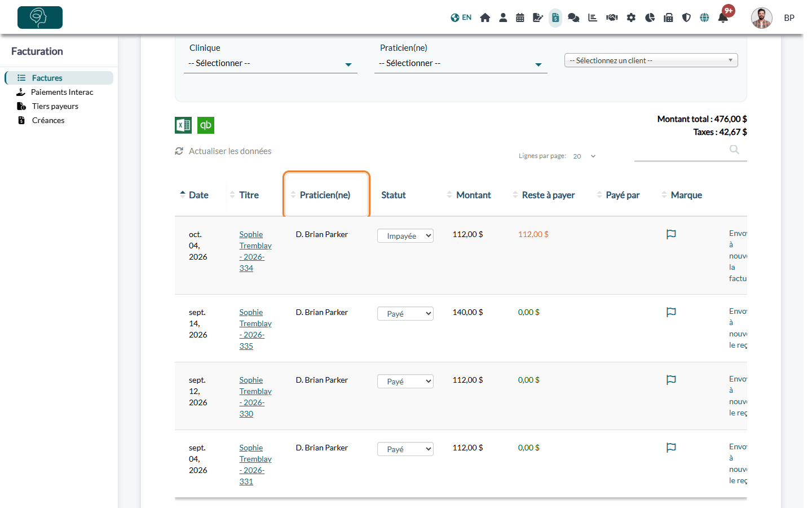Viewport: 812px width, 508px height.
Task: Flag the sept. 12 invoice
Action: point(671,380)
